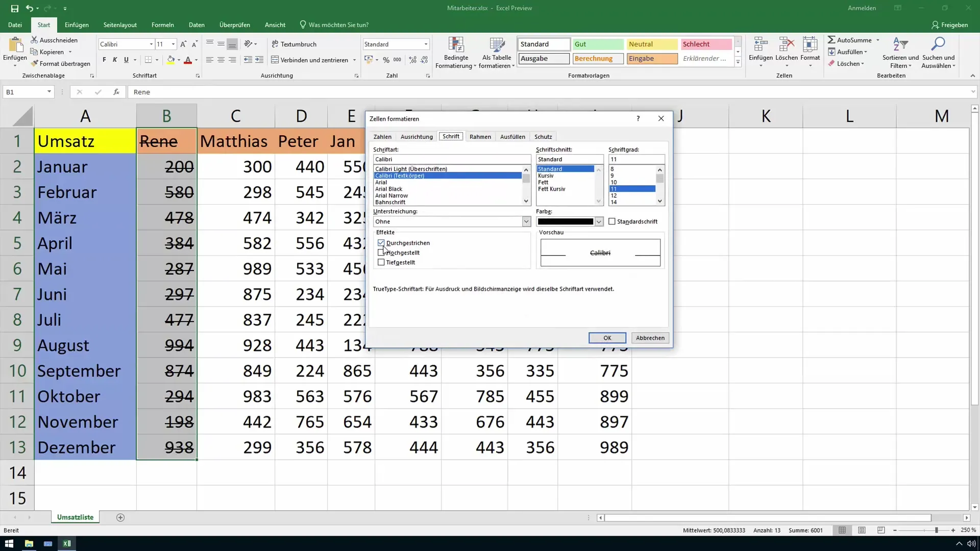980x551 pixels.
Task: Click the Freigeben share button
Action: point(950,24)
